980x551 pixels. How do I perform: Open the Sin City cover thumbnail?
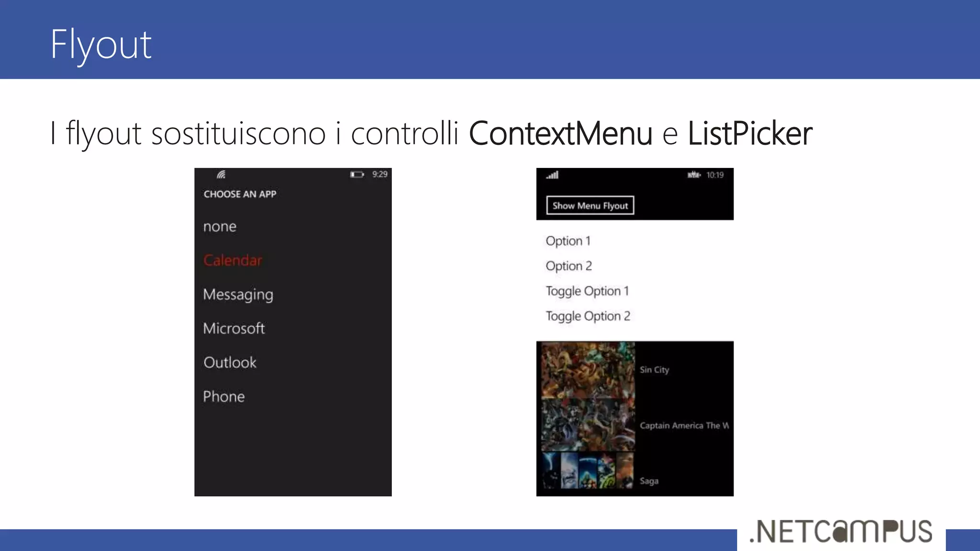point(588,370)
